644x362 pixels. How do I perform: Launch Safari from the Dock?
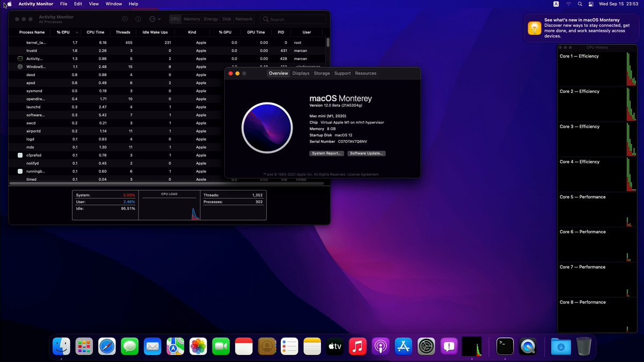(x=107, y=346)
